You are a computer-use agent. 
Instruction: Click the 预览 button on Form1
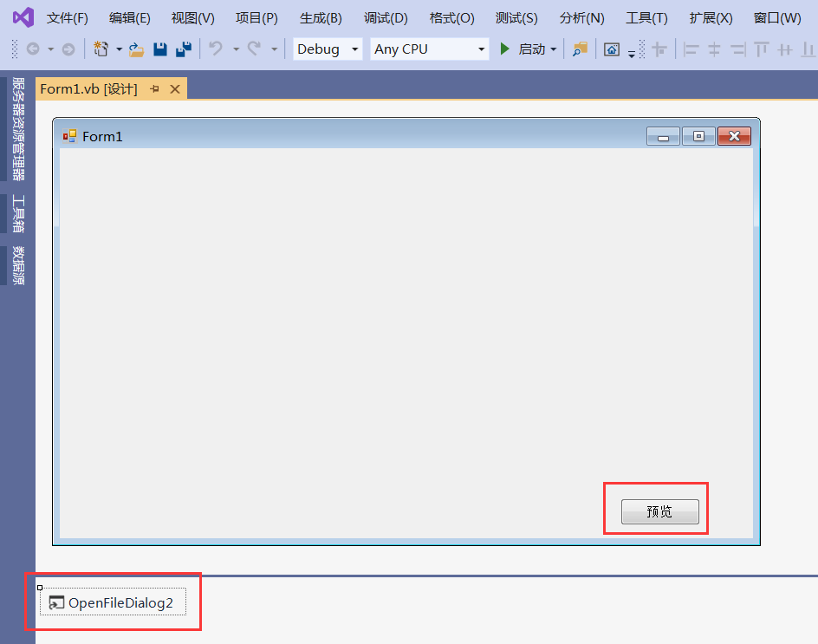click(x=659, y=511)
